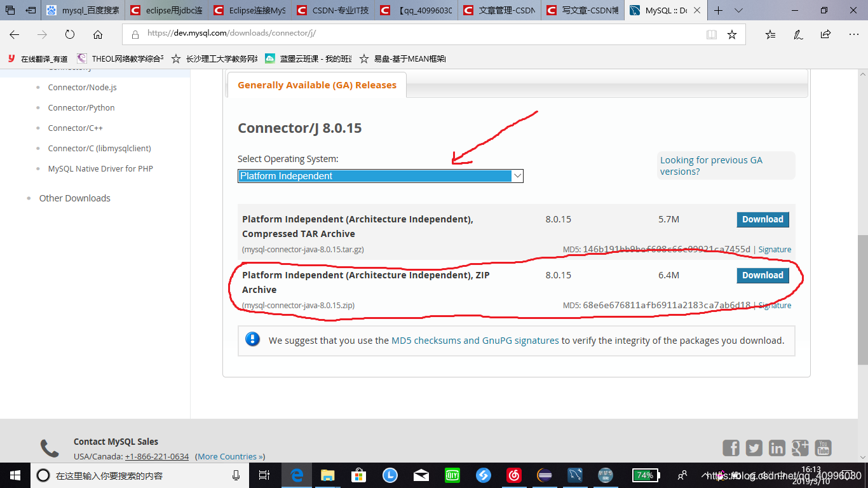Image resolution: width=868 pixels, height=488 pixels.
Task: Open Edge settings and more menu
Action: coord(853,34)
